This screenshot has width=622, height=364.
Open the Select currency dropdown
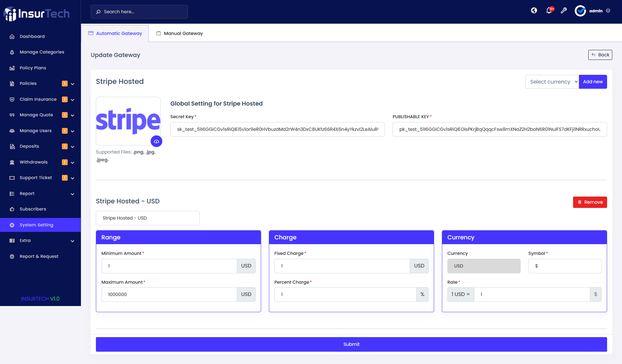(x=552, y=82)
